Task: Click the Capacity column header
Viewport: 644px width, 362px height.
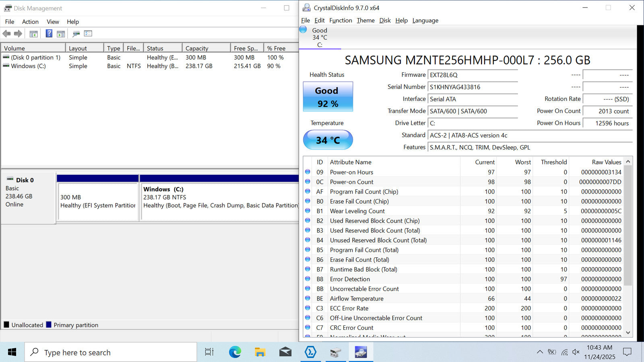Action: [197, 48]
